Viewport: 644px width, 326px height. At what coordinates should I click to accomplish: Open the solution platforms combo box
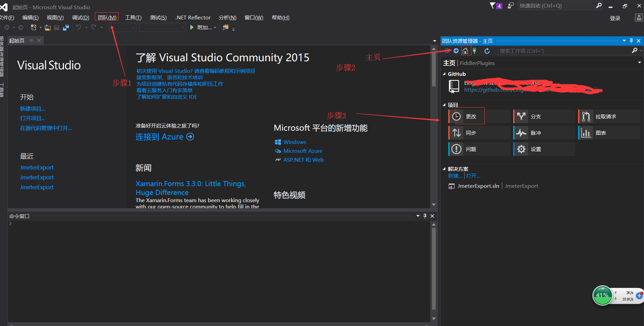pos(162,28)
